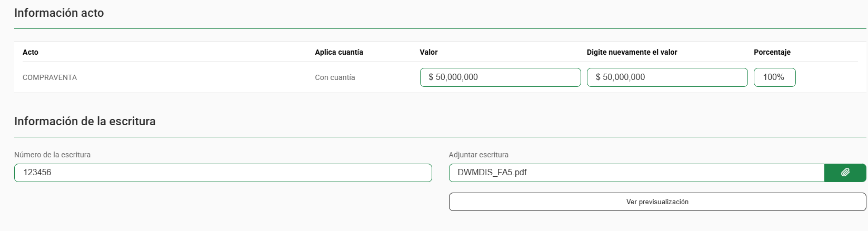Click the attached file field DWMDIS_FA5.pdf
Screen dimensions: 868x231
[x=636, y=173]
